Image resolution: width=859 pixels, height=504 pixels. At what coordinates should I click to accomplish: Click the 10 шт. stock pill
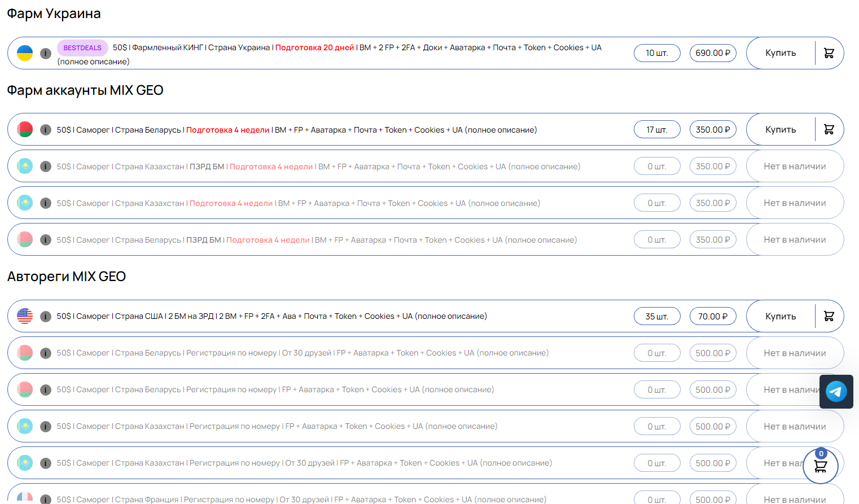pyautogui.click(x=657, y=53)
